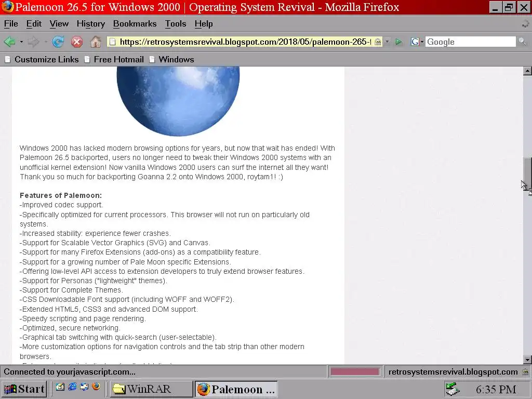Open the Google search engine selector
The height and width of the screenshot is (399, 532).
click(417, 42)
